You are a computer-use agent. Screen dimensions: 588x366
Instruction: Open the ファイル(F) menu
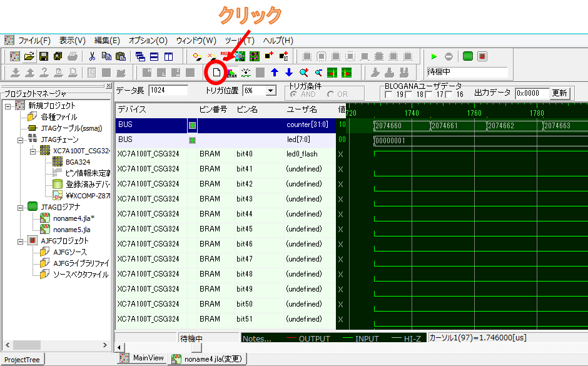[34, 40]
